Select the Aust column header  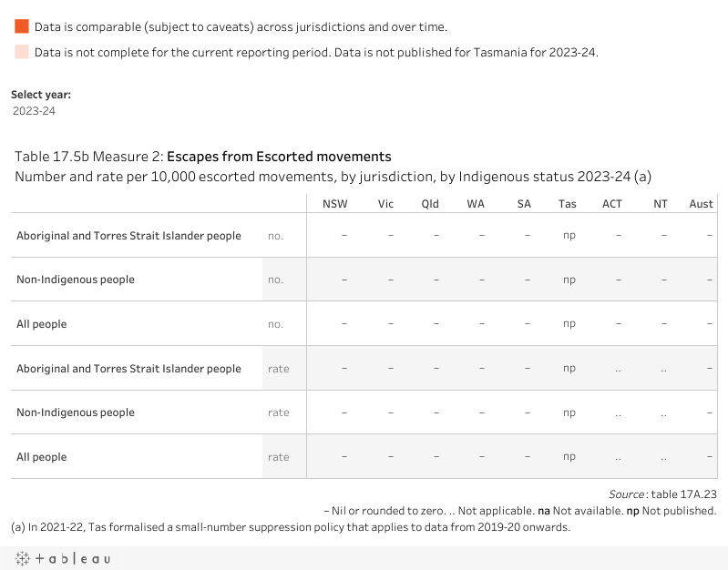coord(701,204)
